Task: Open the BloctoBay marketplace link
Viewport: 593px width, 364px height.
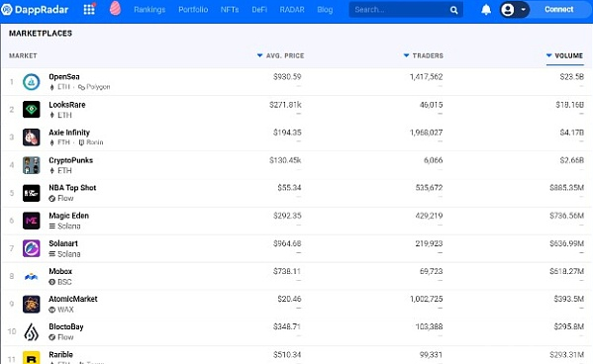Action: [x=66, y=327]
